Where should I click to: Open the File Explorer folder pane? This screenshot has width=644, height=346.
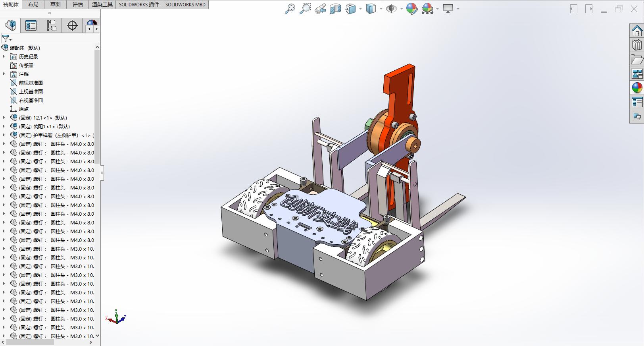637,60
